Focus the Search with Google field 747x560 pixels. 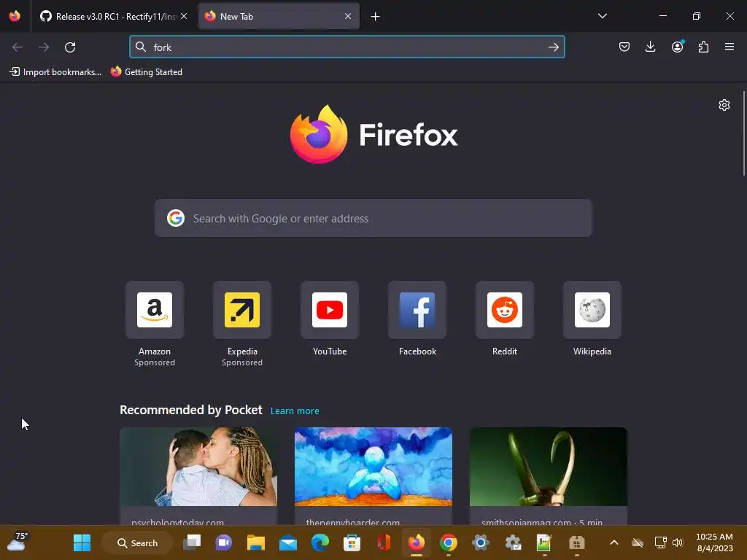(x=373, y=219)
